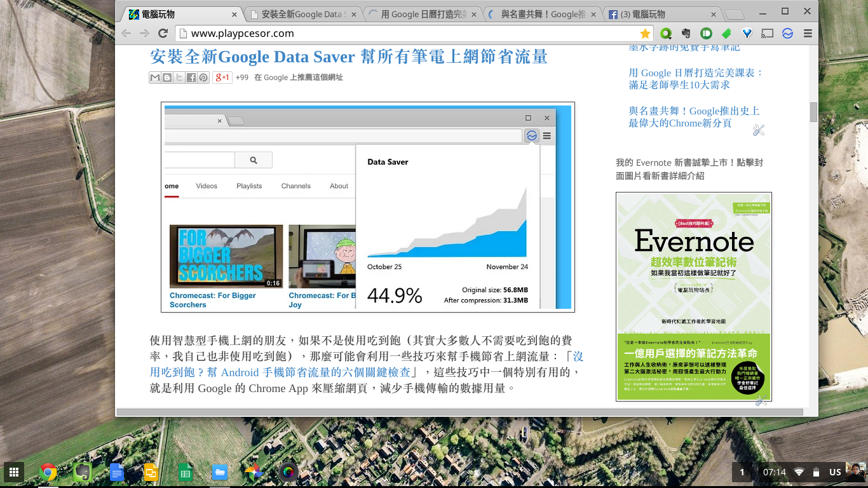Open the Chrome hamburger menu
868x488 pixels.
(x=808, y=34)
